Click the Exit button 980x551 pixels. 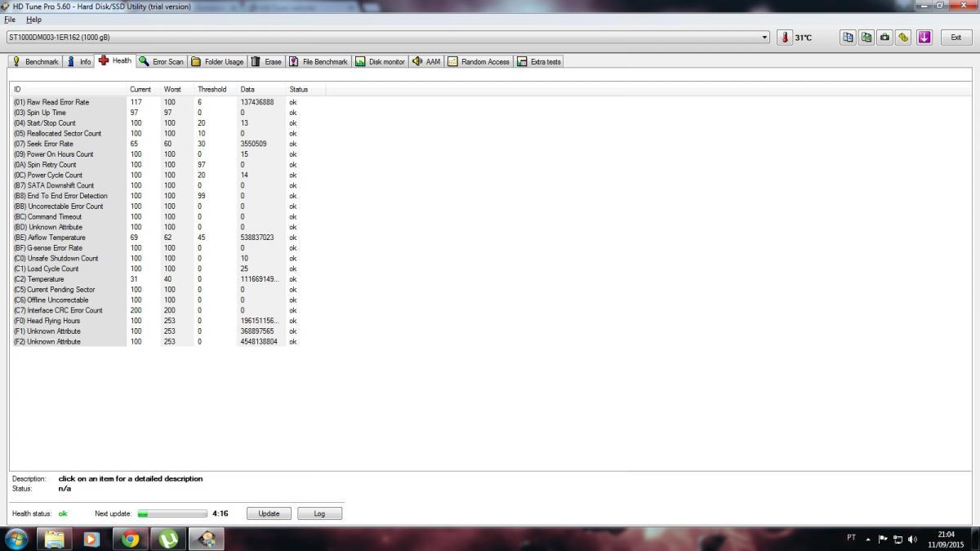[x=955, y=38]
